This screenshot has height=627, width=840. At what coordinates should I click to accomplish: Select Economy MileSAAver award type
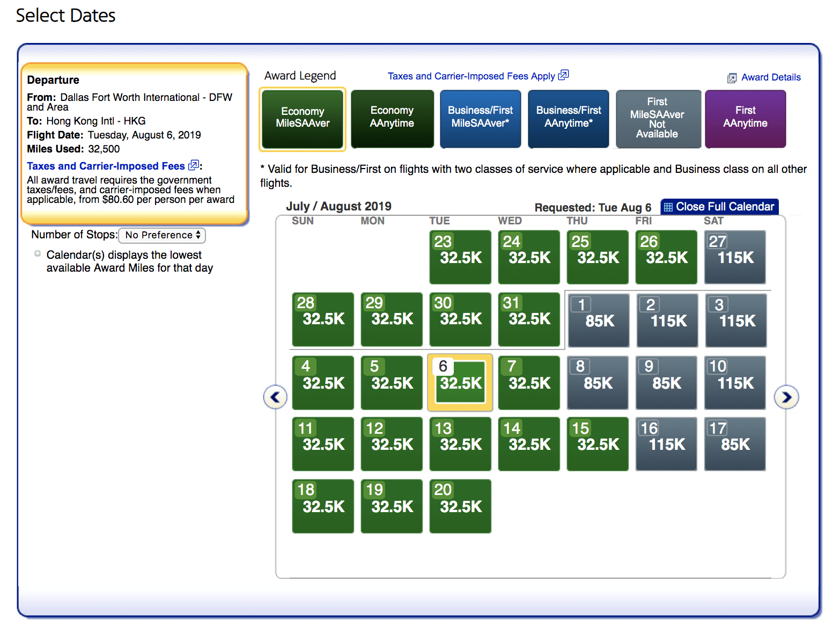point(303,119)
